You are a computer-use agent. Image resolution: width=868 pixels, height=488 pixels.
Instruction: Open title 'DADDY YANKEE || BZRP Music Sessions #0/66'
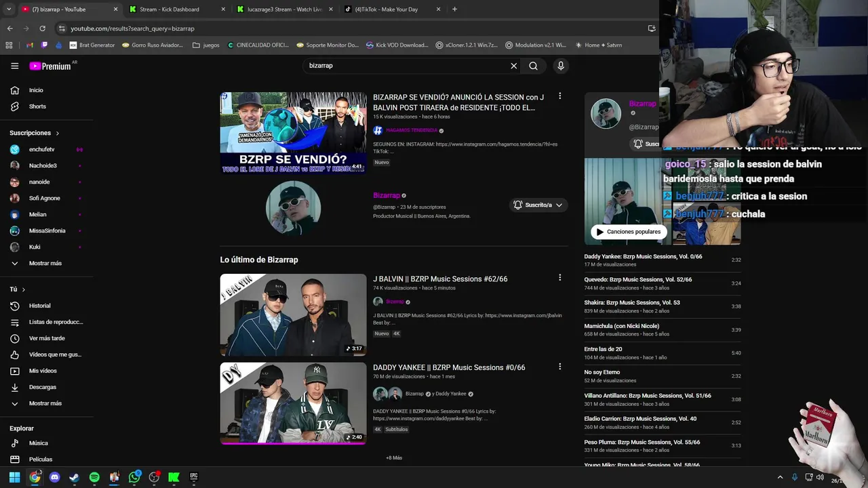[449, 367]
